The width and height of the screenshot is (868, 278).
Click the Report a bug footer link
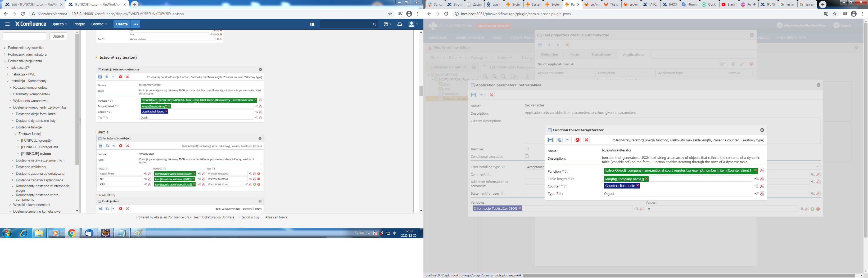click(250, 217)
